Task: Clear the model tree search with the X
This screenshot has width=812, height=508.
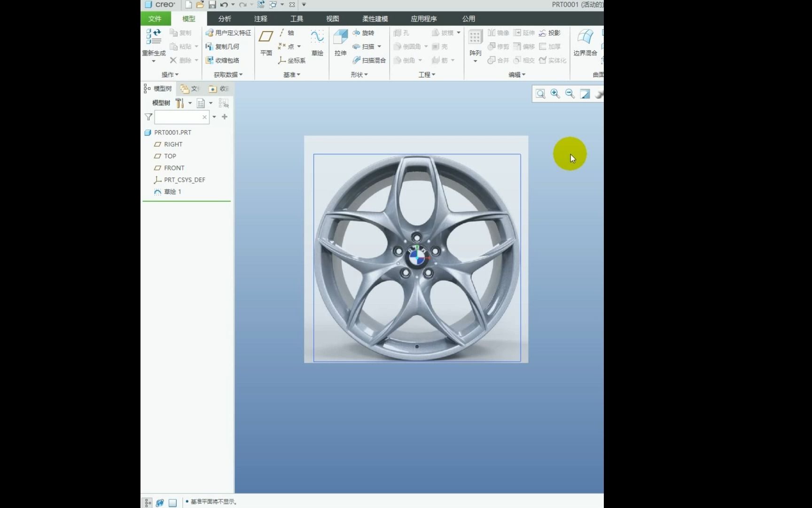Action: point(204,117)
